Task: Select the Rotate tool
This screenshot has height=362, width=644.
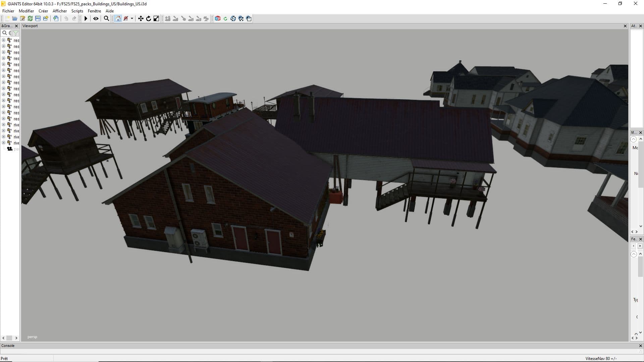Action: pos(148,18)
